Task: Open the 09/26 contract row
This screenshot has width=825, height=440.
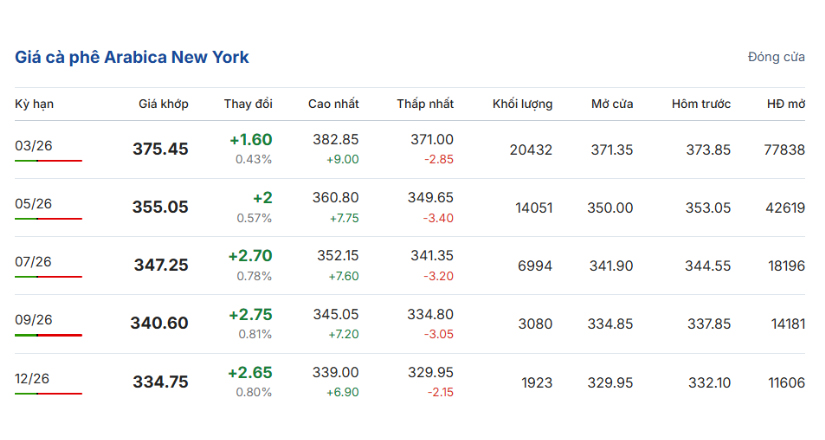Action: 34,320
